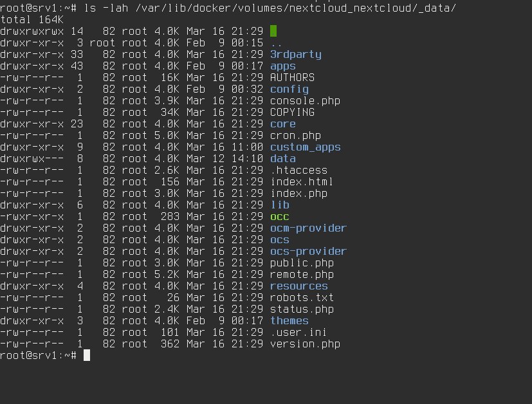Select the AUTHORS file name
This screenshot has height=404, width=532.
pos(292,77)
